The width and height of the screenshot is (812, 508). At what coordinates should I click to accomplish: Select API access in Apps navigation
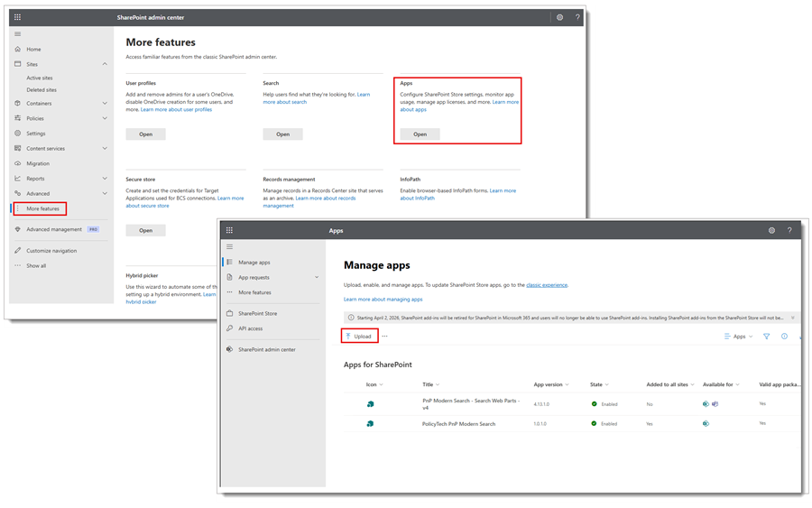point(250,328)
